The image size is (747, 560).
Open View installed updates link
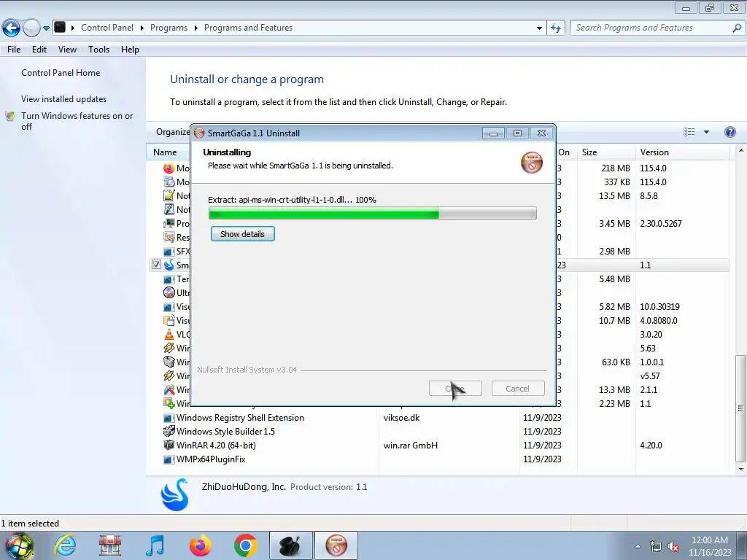[x=64, y=99]
